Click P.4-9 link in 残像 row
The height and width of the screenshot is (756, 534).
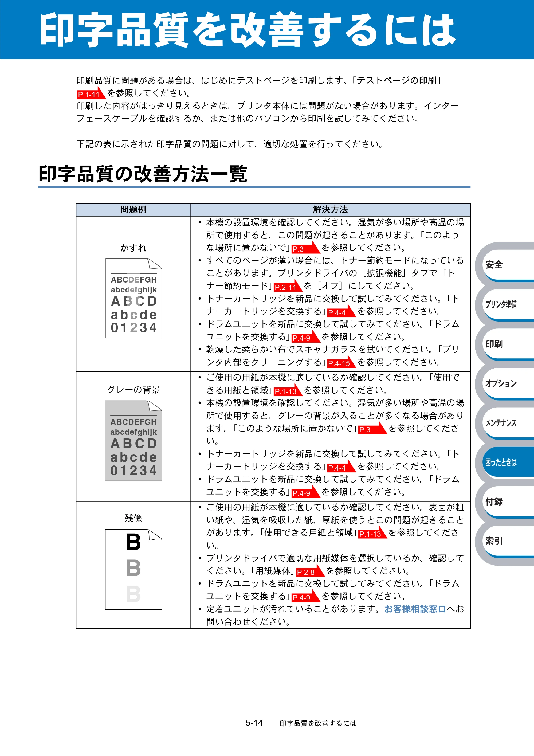pyautogui.click(x=305, y=597)
